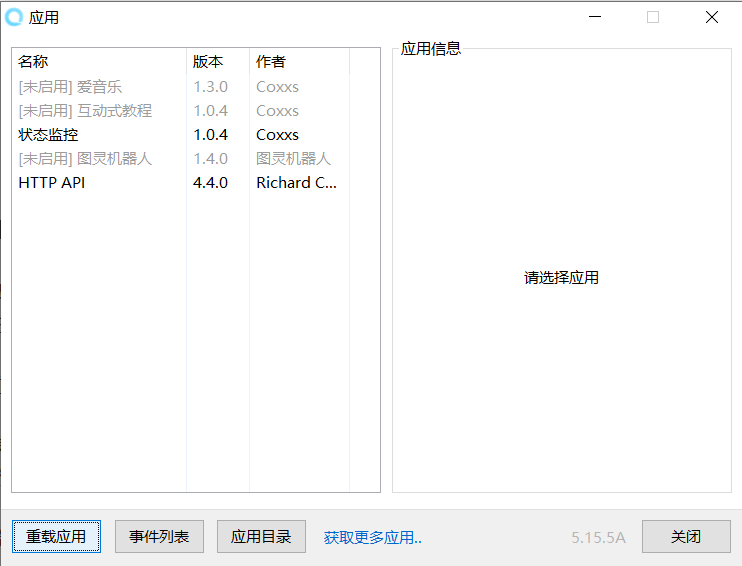Follow the 获取更多应用.. link

[373, 538]
